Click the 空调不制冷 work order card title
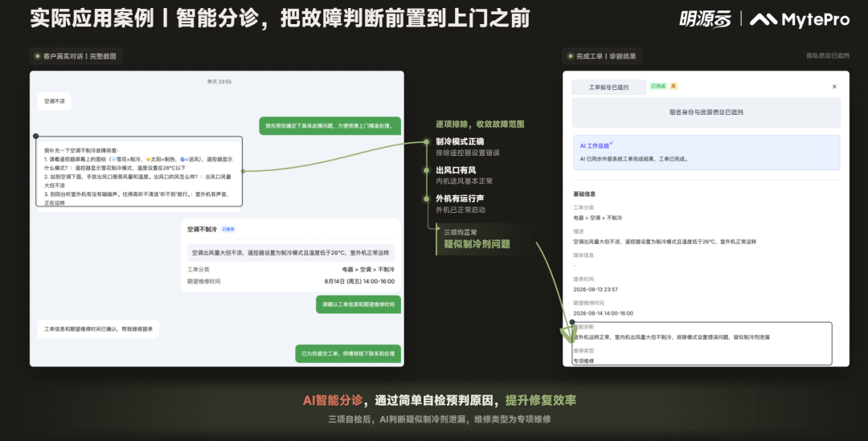 coord(202,229)
